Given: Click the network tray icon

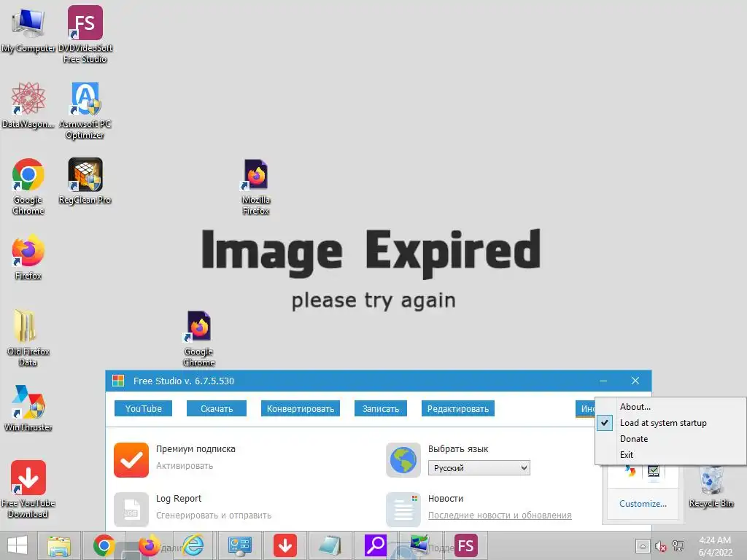Looking at the screenshot, I should [x=678, y=546].
